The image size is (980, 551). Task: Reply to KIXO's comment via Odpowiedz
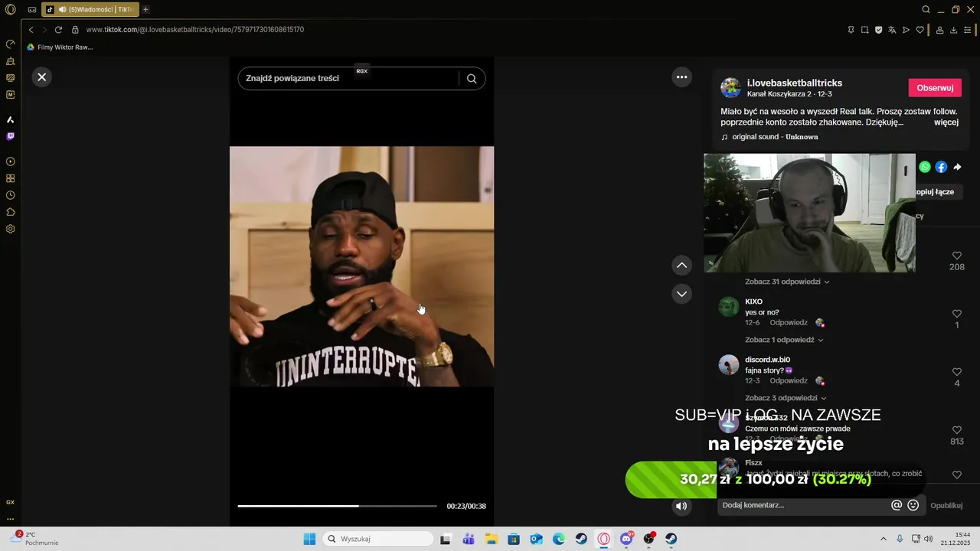tap(789, 323)
